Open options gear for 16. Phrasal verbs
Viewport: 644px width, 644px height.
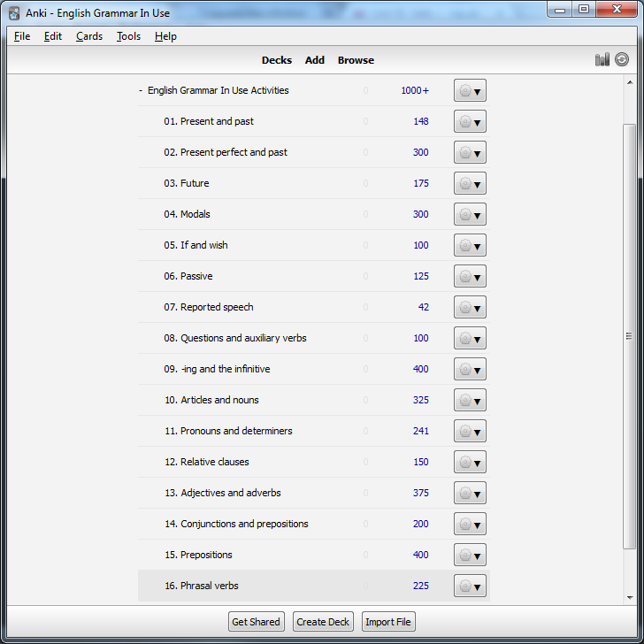470,586
